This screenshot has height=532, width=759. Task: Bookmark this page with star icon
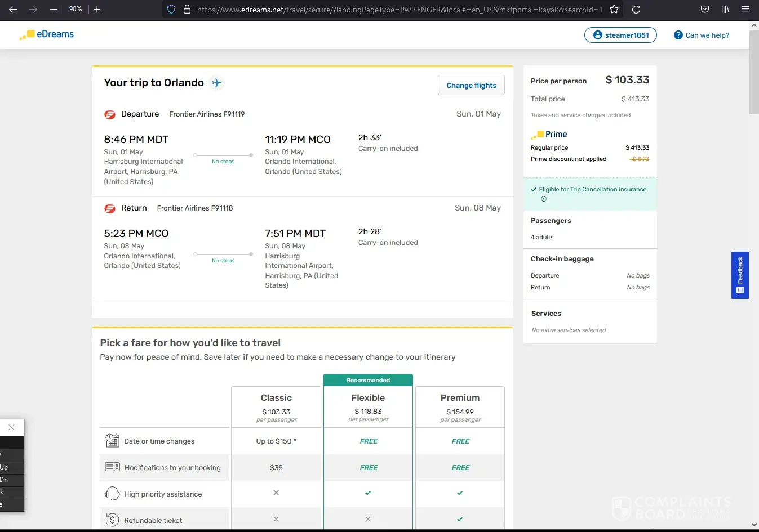[x=614, y=9]
